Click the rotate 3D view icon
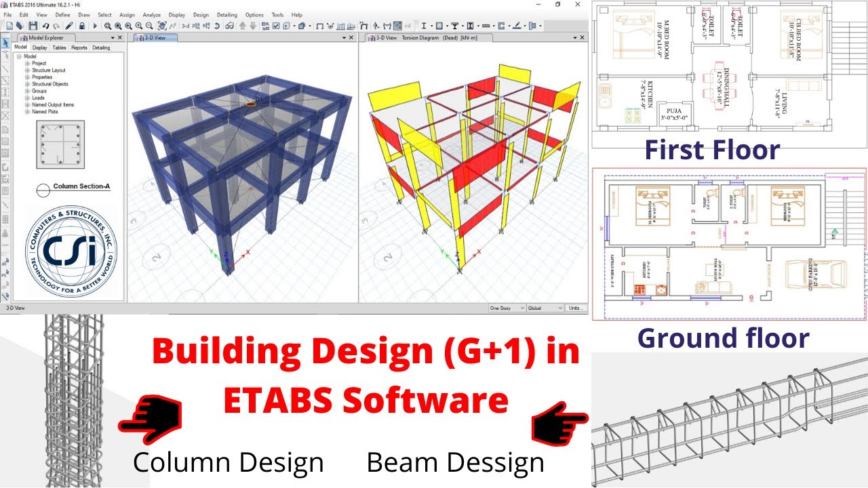The image size is (868, 488). tap(217, 26)
